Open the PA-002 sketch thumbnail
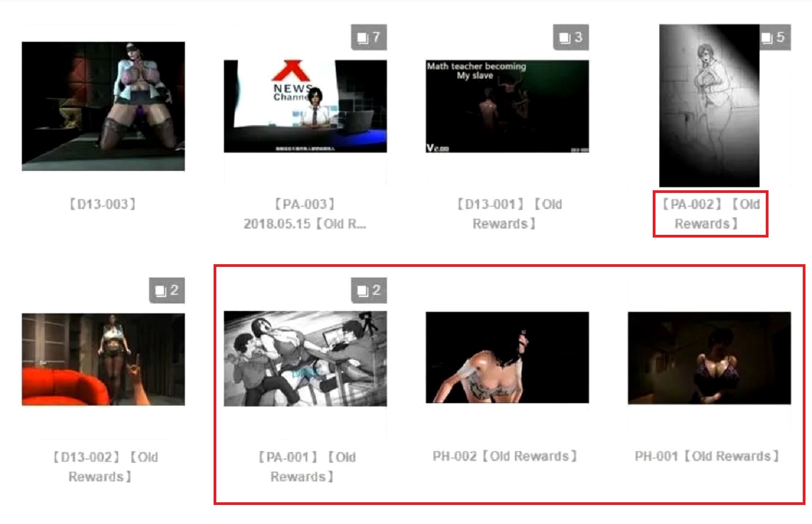Image resolution: width=812 pixels, height=524 pixels. [x=709, y=105]
